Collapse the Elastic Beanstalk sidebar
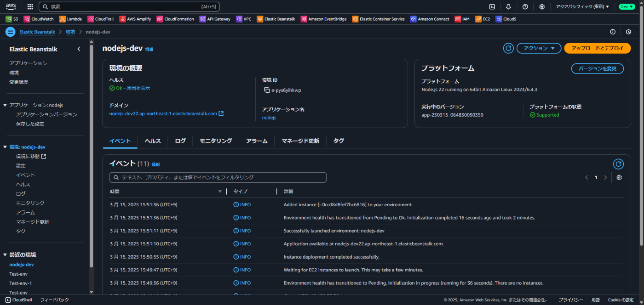This screenshot has width=644, height=305. tap(79, 49)
